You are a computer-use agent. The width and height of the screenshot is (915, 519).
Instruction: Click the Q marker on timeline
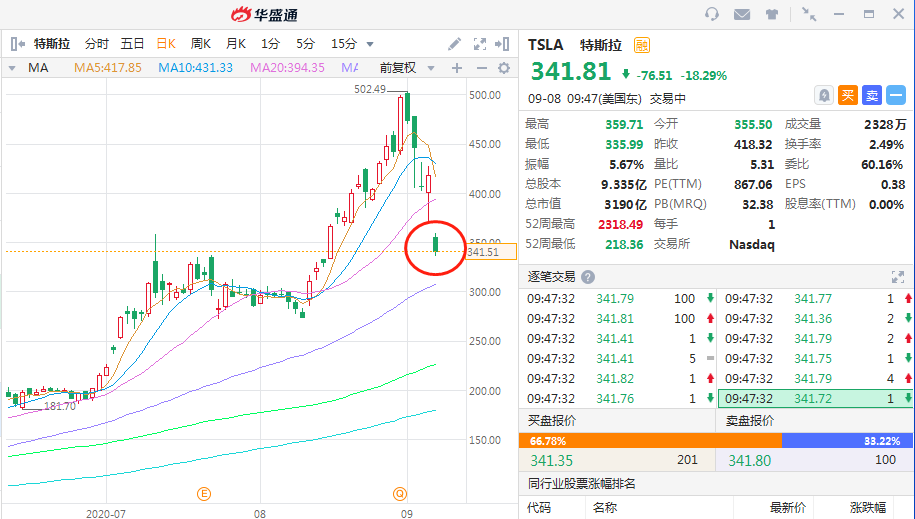pos(399,494)
